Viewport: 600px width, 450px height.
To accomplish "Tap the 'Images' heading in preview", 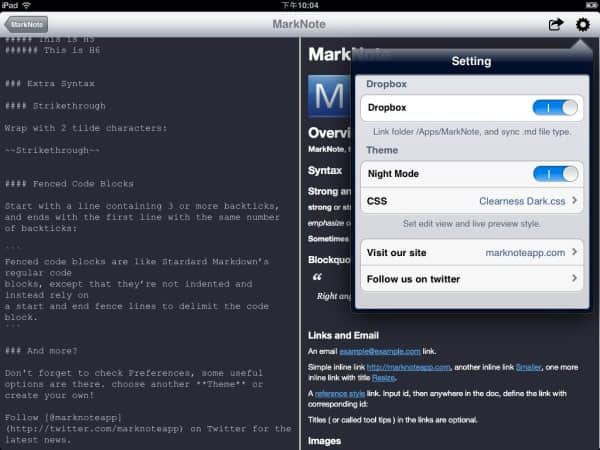I will tap(324, 441).
